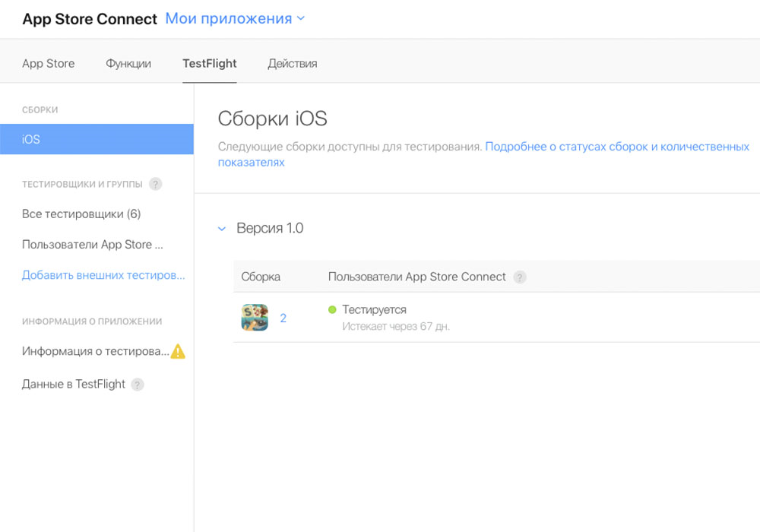
Task: Open build number 2 link
Action: pos(283,318)
